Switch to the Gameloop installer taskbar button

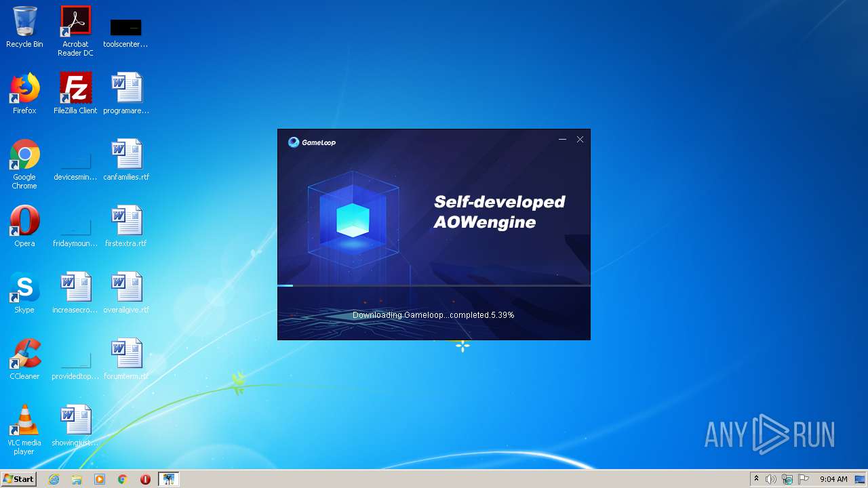[x=168, y=479]
